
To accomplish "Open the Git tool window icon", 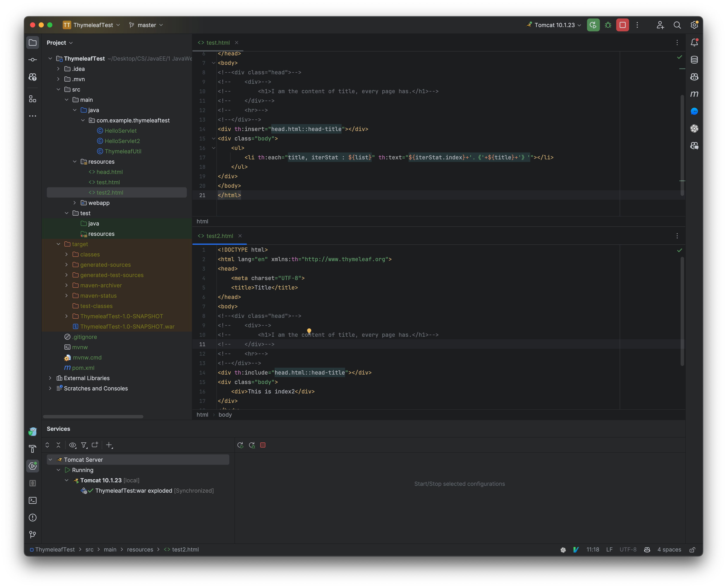I will tap(32, 535).
